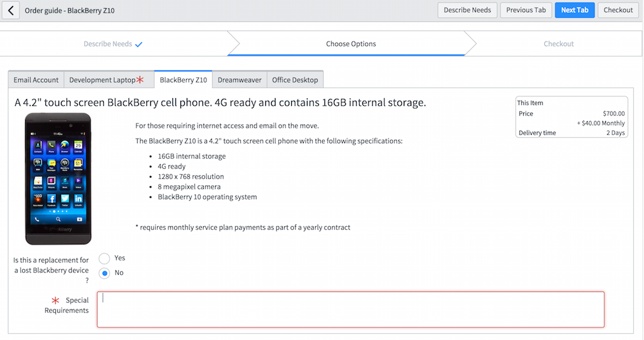The height and width of the screenshot is (340, 644).
Task: Select the Checkout wizard step
Action: point(558,44)
